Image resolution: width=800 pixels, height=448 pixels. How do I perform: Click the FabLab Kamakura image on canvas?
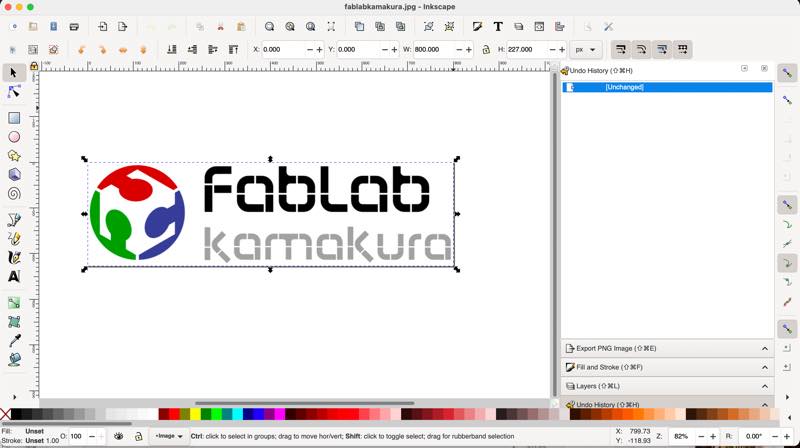pyautogui.click(x=270, y=214)
